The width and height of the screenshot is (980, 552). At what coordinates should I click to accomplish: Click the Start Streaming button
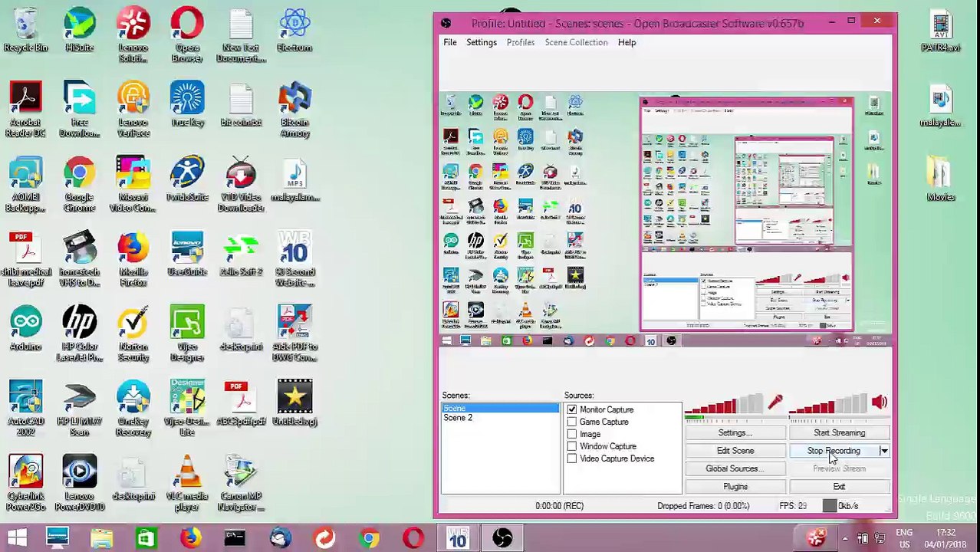(x=839, y=433)
